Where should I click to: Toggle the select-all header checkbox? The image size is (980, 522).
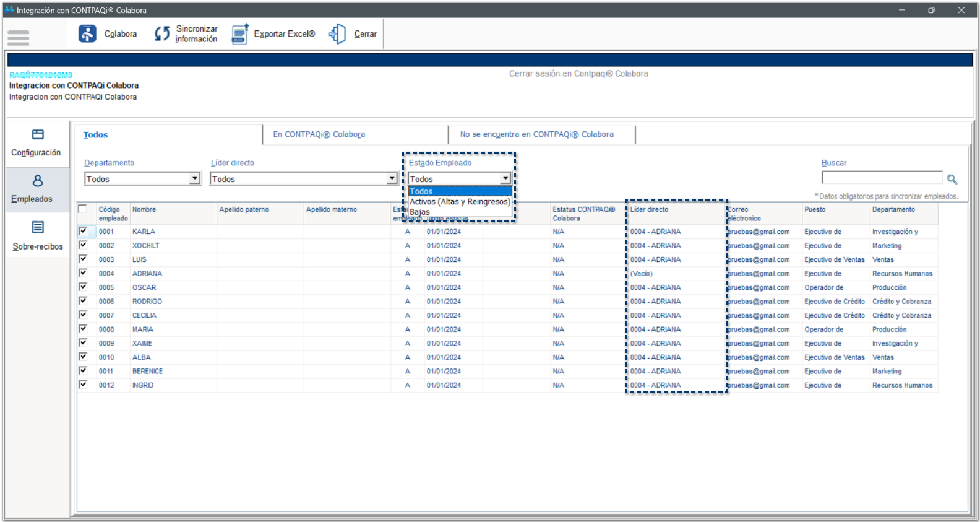coord(83,209)
